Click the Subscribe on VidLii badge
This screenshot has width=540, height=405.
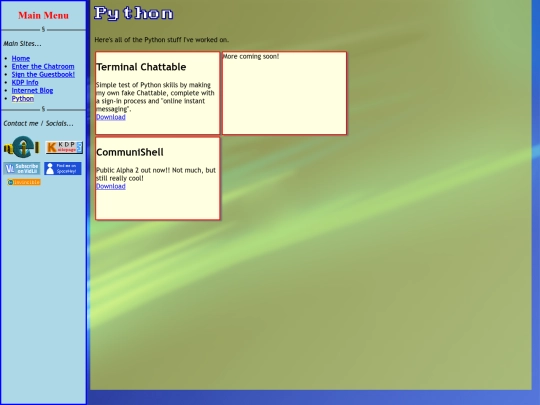tap(22, 168)
